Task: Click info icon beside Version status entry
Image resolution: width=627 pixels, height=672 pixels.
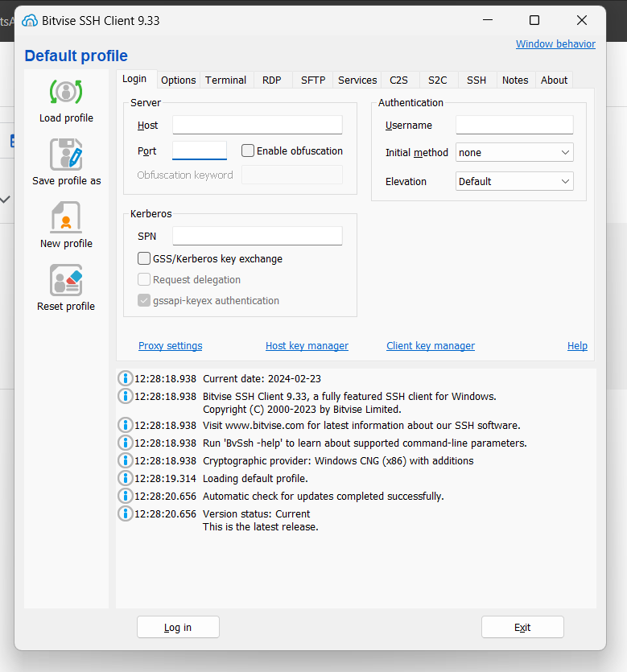Action: click(x=125, y=513)
